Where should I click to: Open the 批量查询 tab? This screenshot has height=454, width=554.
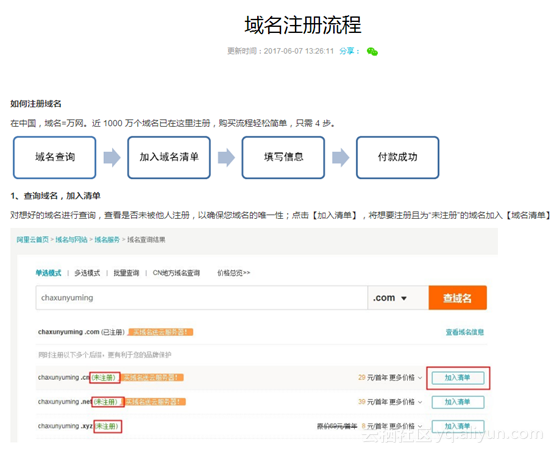coord(126,273)
